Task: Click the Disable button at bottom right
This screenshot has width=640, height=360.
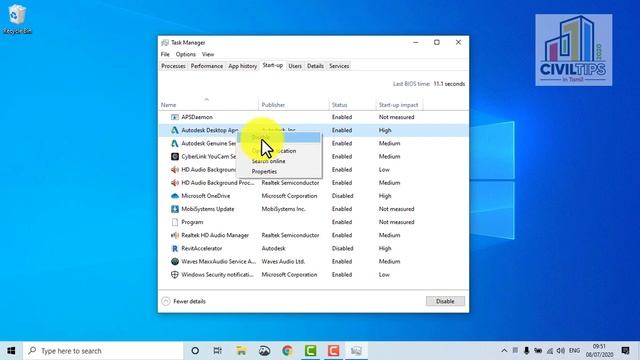Action: click(x=445, y=301)
